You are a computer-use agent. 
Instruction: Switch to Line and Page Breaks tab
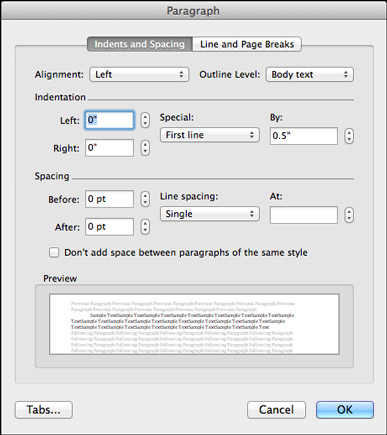(247, 44)
